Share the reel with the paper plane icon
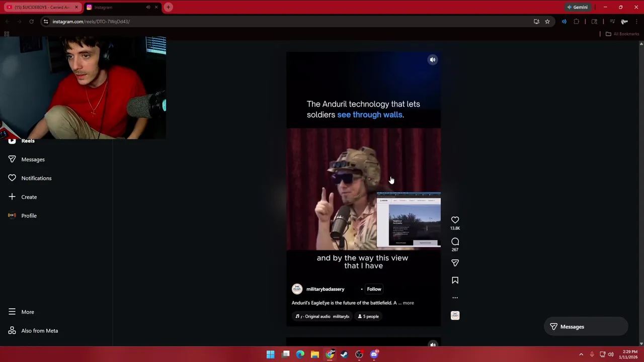Screen dimensions: 644x362 coord(455,263)
